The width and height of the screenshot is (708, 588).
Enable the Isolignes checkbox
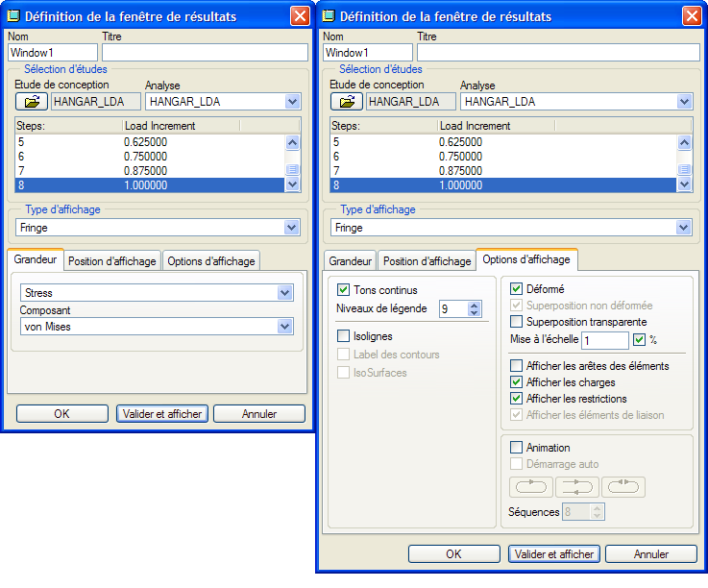click(343, 336)
